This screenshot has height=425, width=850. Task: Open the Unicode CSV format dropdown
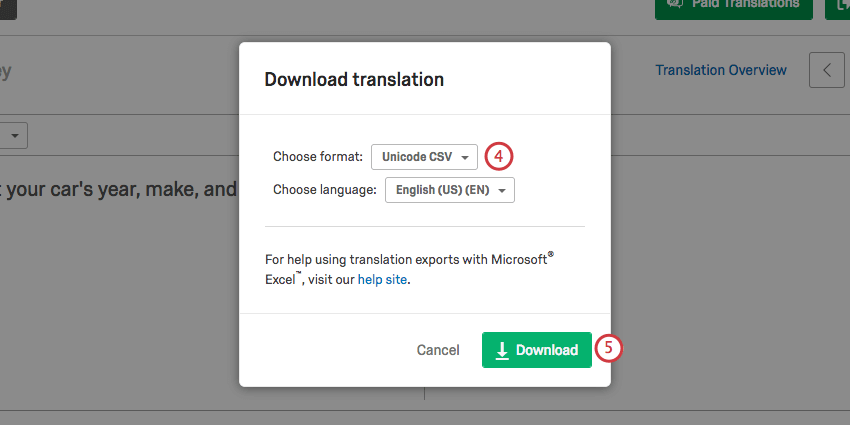(x=425, y=157)
